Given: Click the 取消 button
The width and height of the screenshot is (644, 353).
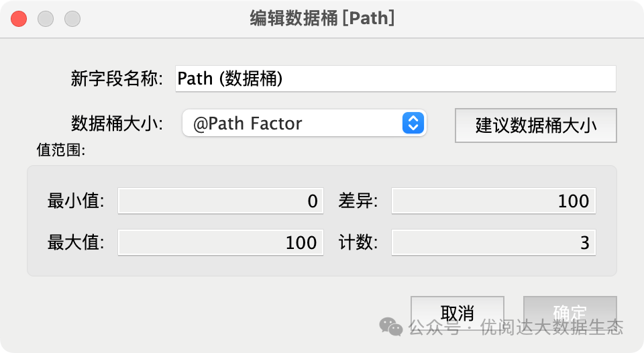Looking at the screenshot, I should [457, 313].
